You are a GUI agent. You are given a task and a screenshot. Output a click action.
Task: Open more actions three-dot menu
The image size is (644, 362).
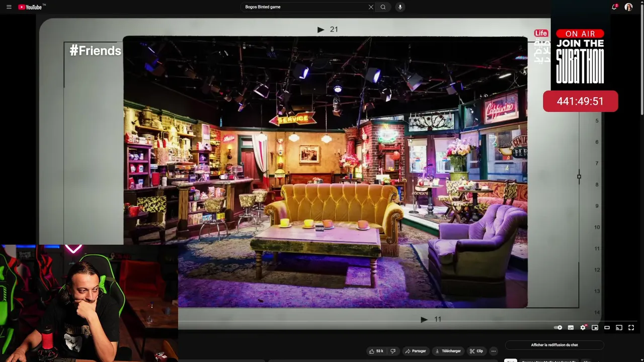pos(494,351)
